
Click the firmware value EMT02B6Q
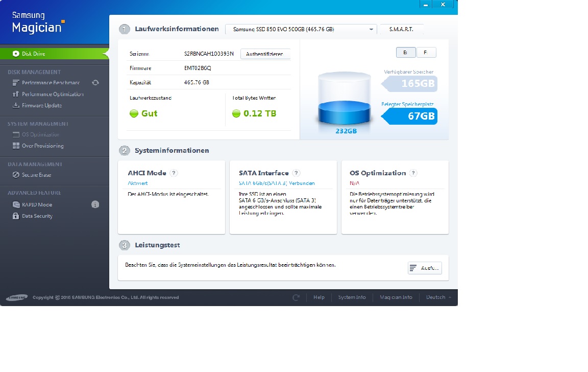coord(198,68)
